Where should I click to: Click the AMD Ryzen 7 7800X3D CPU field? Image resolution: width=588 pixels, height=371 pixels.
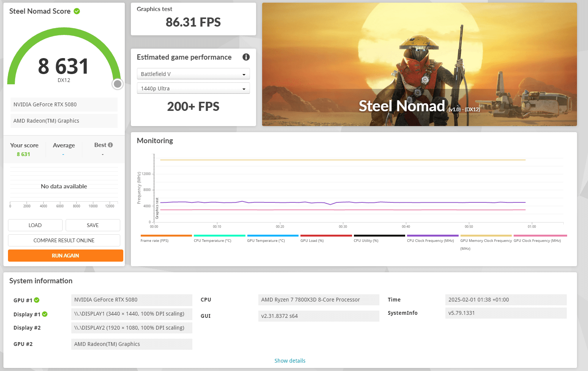(x=319, y=300)
